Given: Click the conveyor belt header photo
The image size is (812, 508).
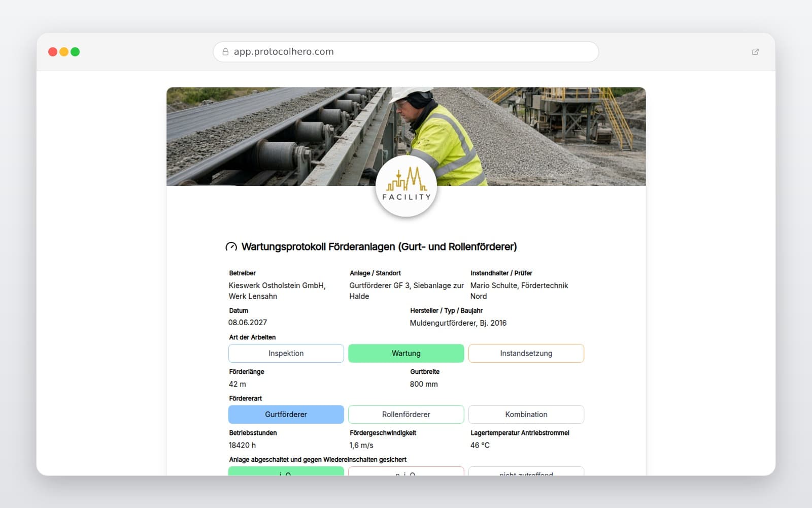Looking at the screenshot, I should pos(406,137).
